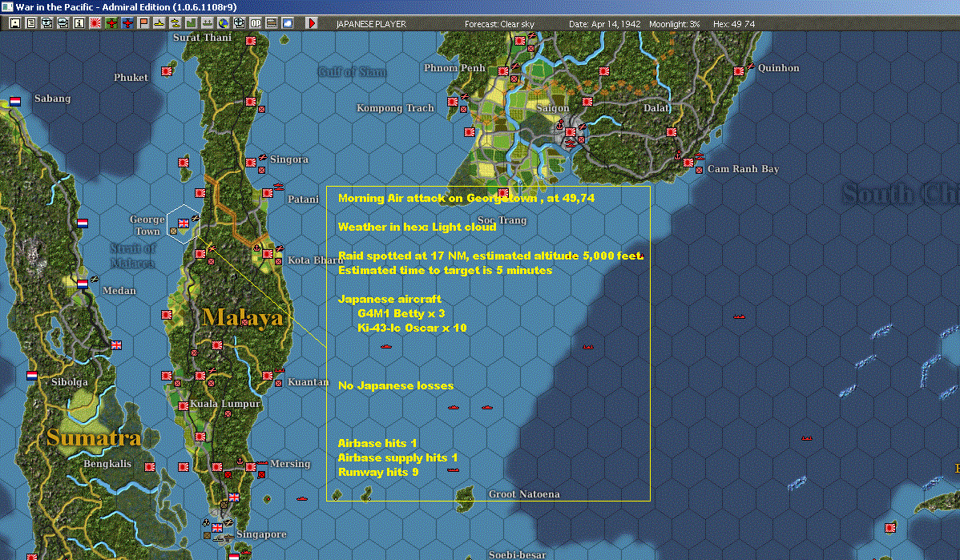Image resolution: width=960 pixels, height=560 pixels.
Task: Click the 'No Japanese losses' line
Action: point(396,385)
